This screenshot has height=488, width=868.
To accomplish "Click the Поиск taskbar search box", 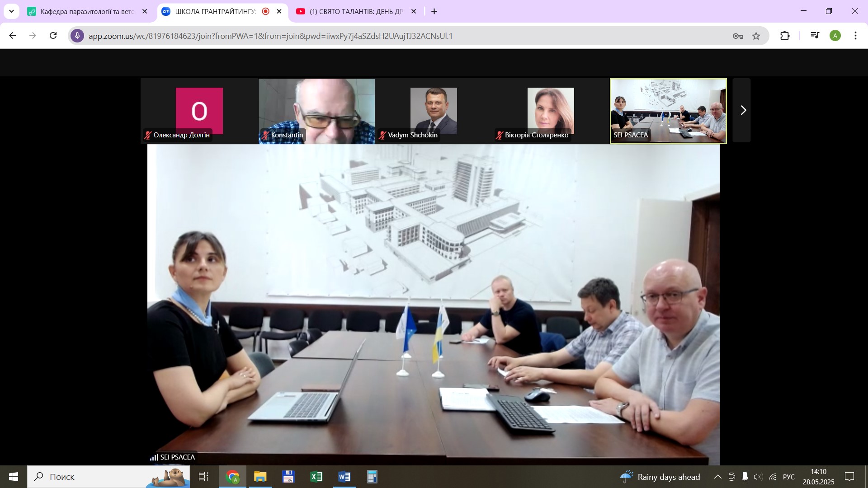I will [x=108, y=477].
